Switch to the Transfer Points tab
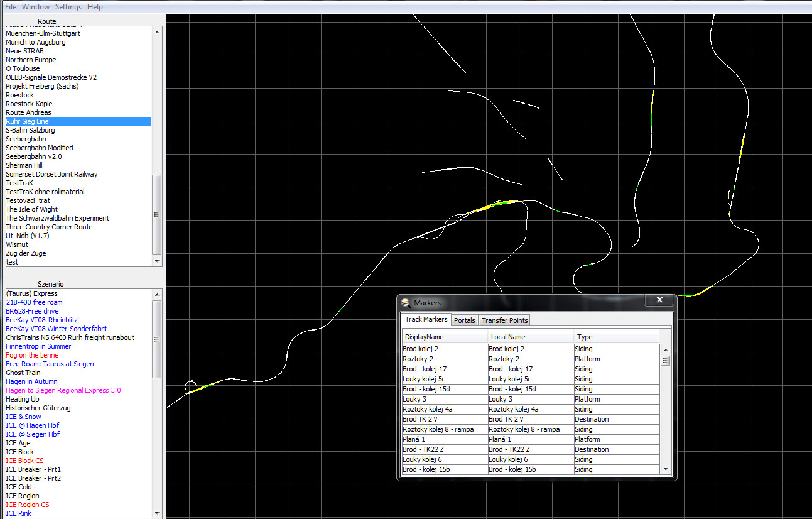Image resolution: width=812 pixels, height=519 pixels. coord(504,320)
